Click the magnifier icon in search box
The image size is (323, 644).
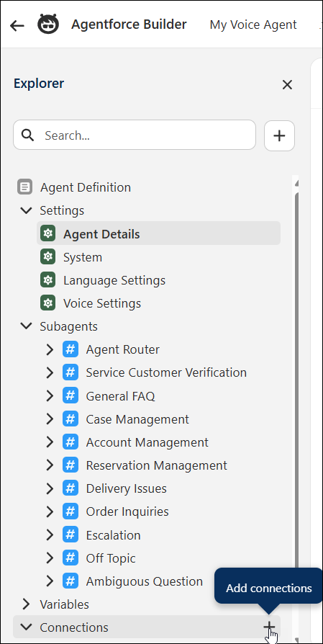(x=27, y=135)
